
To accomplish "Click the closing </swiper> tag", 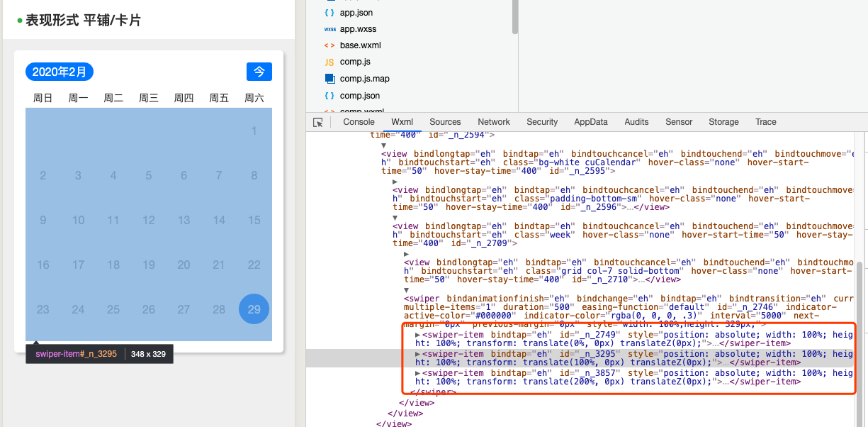I will 434,392.
